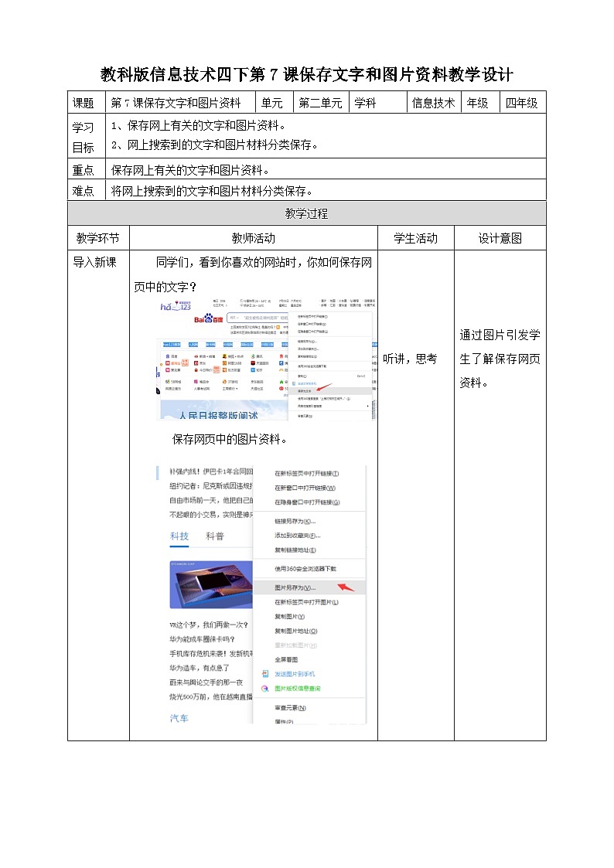
Task: Select 复制链接地址(E) menu entry
Action: coord(295,550)
